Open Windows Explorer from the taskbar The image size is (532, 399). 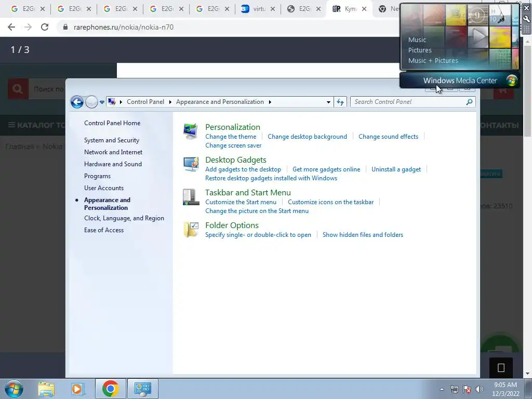(46, 389)
